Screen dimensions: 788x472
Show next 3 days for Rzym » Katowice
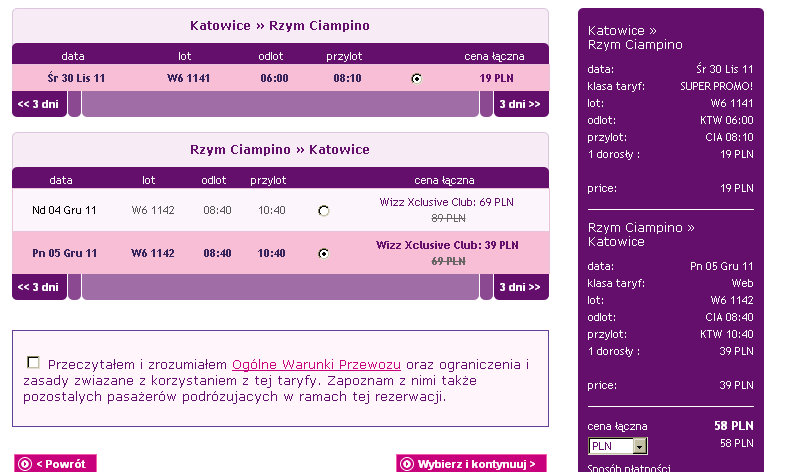[521, 287]
